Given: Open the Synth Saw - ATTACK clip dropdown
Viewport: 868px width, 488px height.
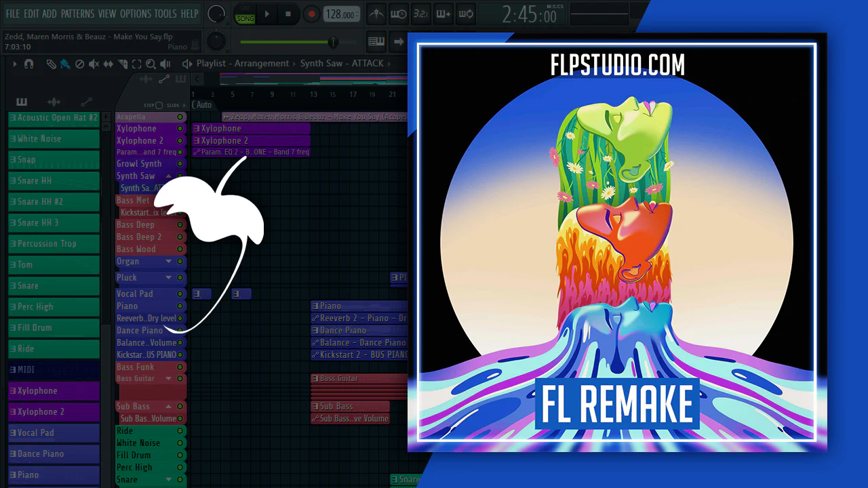Looking at the screenshot, I should click(342, 64).
